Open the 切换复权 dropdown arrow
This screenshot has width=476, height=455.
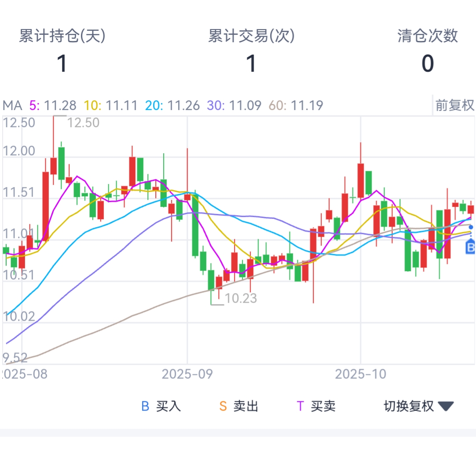click(x=445, y=406)
